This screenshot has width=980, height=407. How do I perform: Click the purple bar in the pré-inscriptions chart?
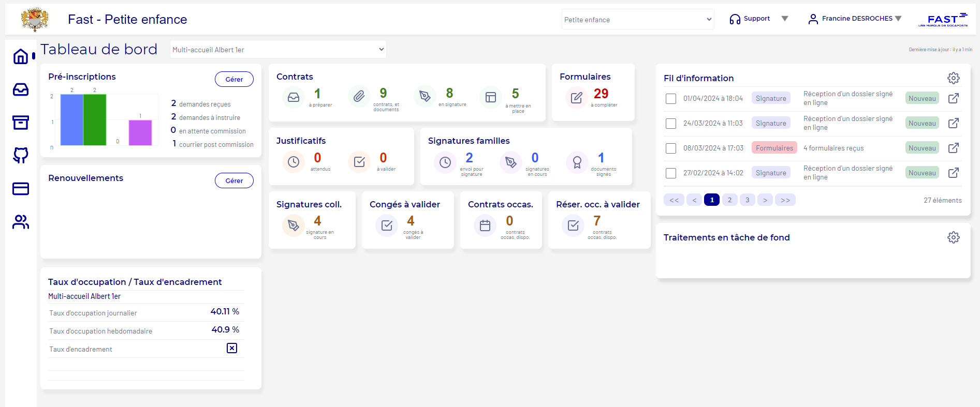(x=140, y=133)
